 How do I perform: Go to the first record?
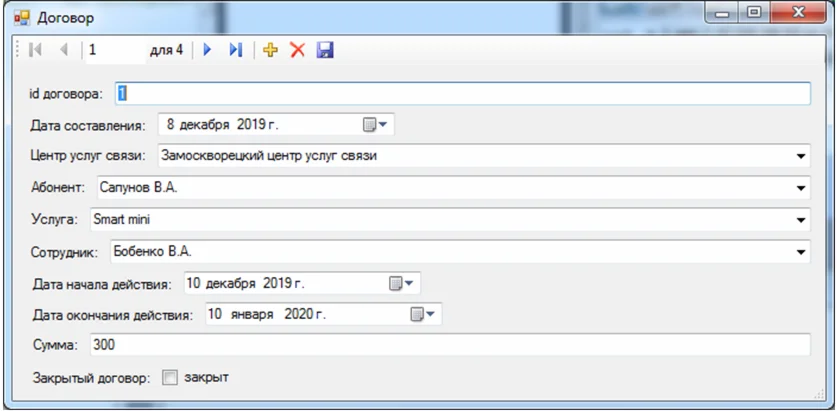click(x=35, y=50)
